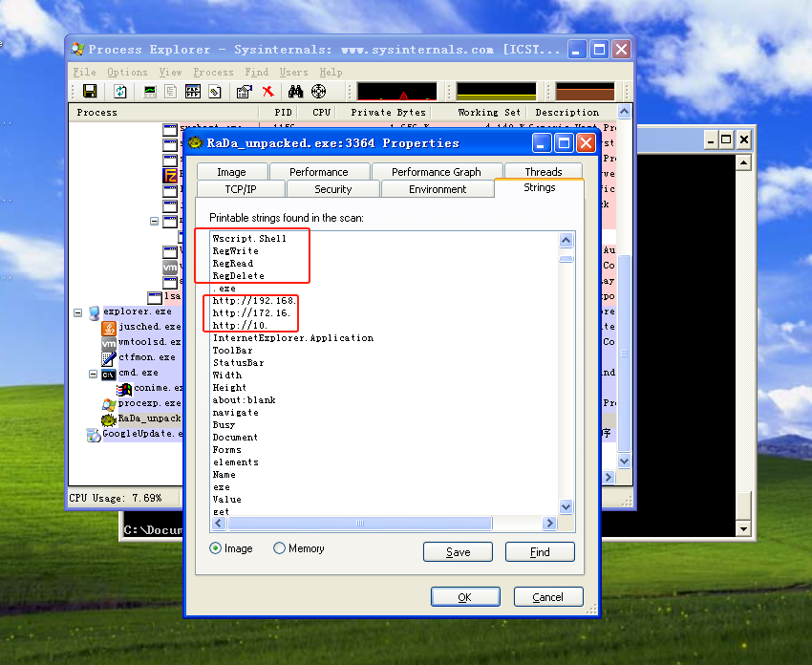Select the procexp.exe process icon

(109, 404)
